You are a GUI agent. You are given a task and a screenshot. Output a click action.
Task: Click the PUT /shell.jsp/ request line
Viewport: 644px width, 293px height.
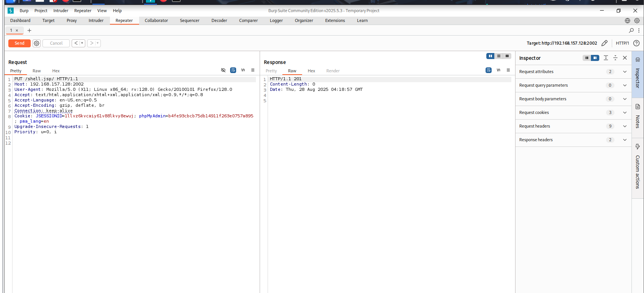tap(46, 79)
